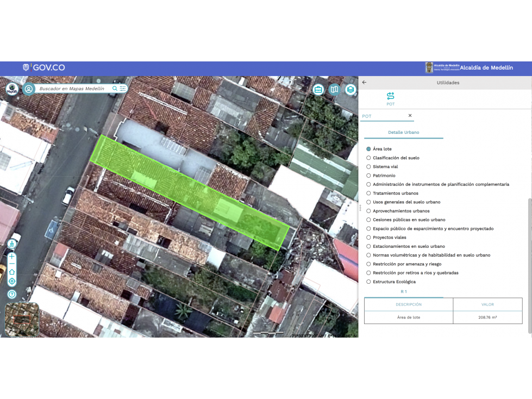Screen dimensions: 532x399
Task: Open the base map selector icon
Action: (334, 90)
